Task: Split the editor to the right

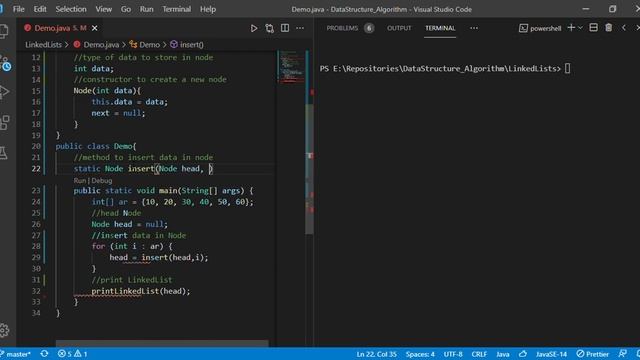Action: pyautogui.click(x=285, y=28)
